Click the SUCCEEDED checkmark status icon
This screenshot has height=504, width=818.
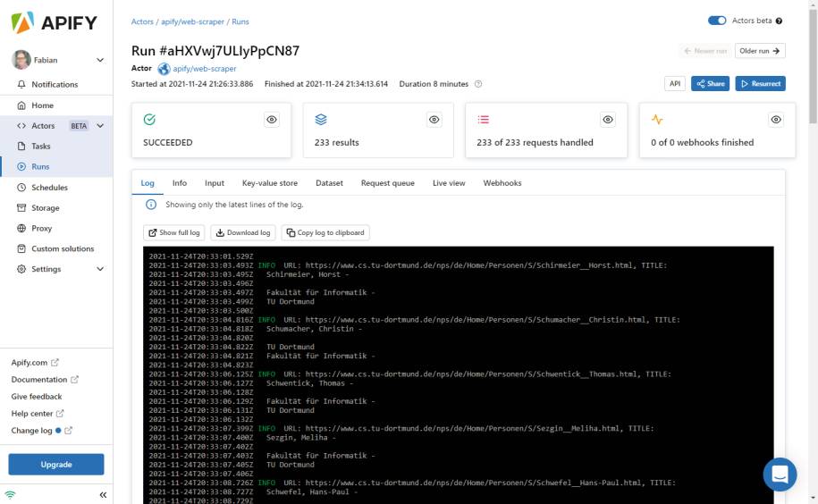coord(149,120)
